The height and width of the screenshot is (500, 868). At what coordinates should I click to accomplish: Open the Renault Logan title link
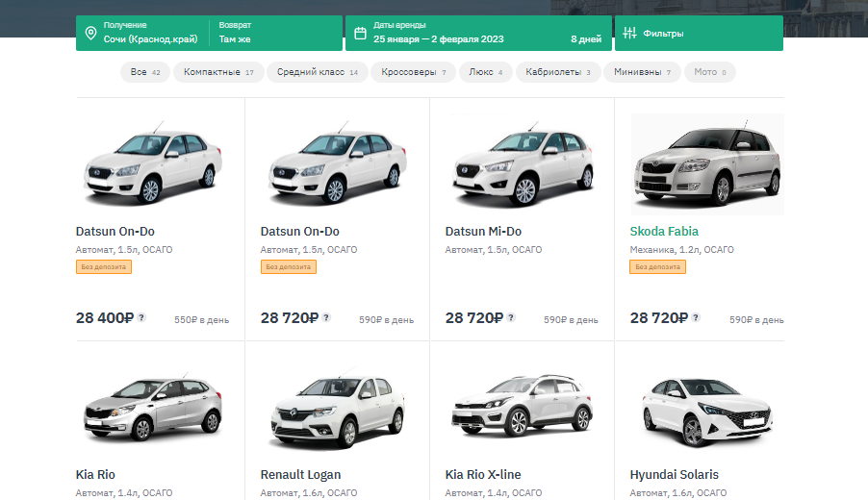point(300,475)
